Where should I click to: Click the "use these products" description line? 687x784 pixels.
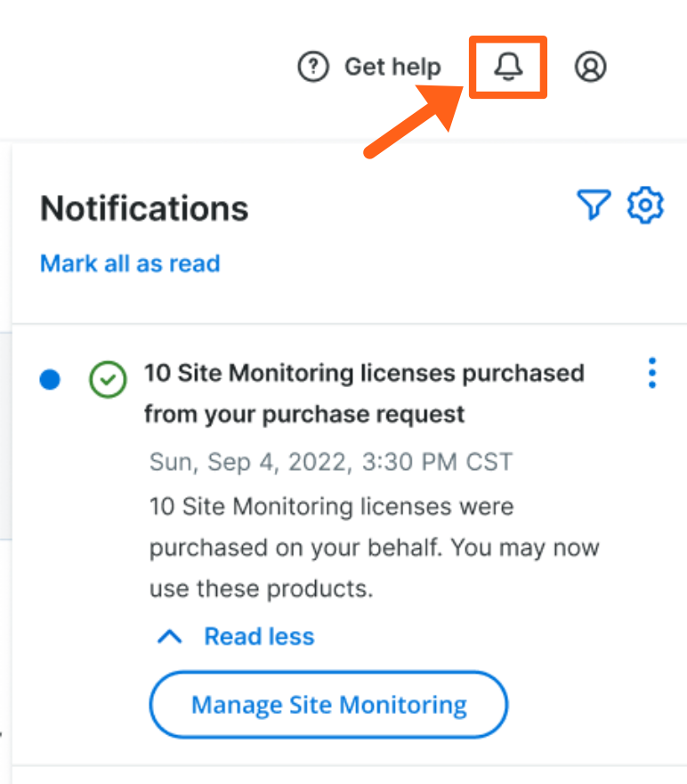261,589
